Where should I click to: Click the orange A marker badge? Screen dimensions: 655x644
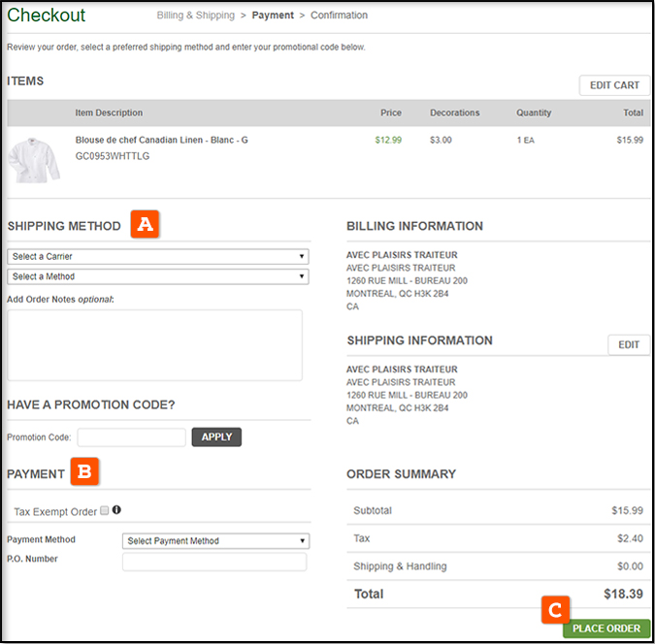pos(146,224)
